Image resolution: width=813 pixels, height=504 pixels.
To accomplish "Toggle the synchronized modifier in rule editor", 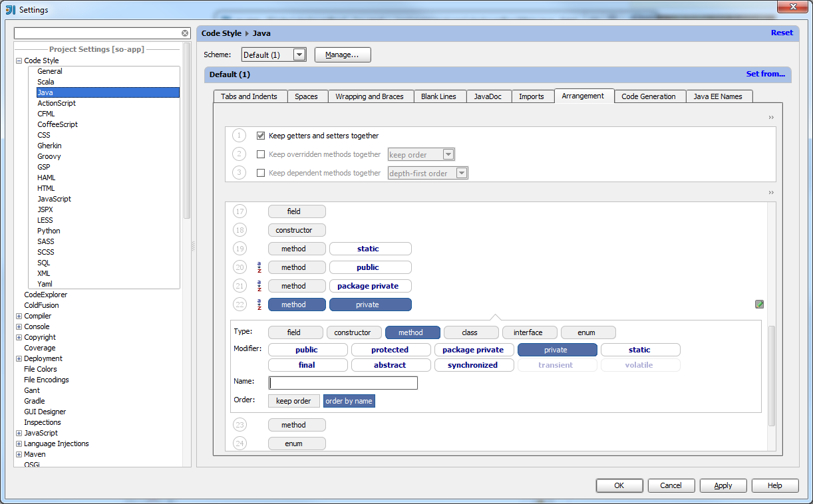I will (473, 365).
